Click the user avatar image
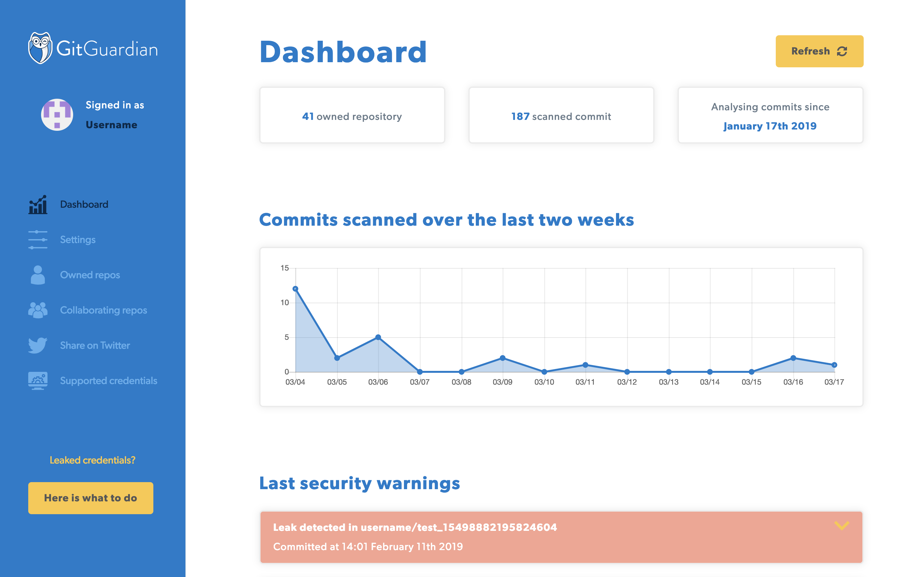This screenshot has width=924, height=577. 57,114
